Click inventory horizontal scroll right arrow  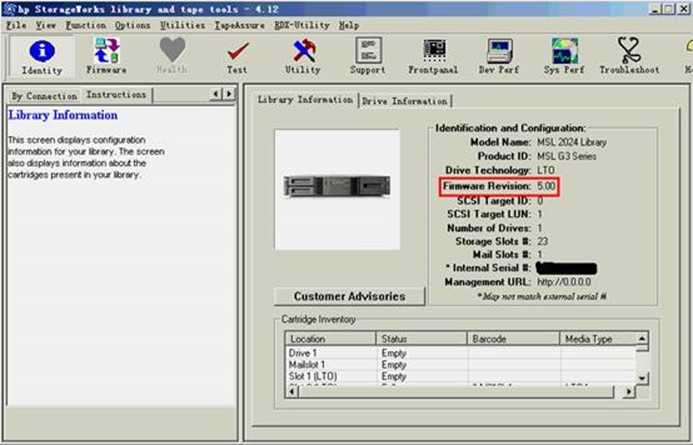(628, 392)
